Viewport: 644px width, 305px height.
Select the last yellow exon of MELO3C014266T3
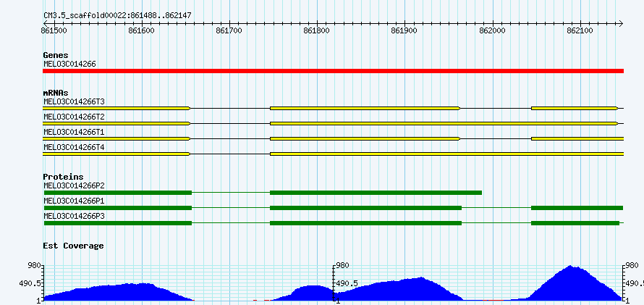click(x=575, y=108)
